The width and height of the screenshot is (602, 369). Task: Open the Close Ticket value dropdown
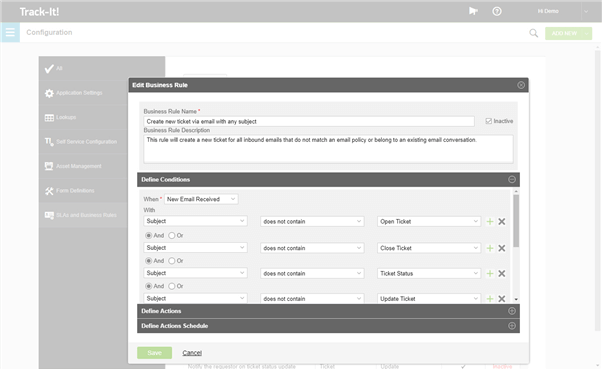429,248
